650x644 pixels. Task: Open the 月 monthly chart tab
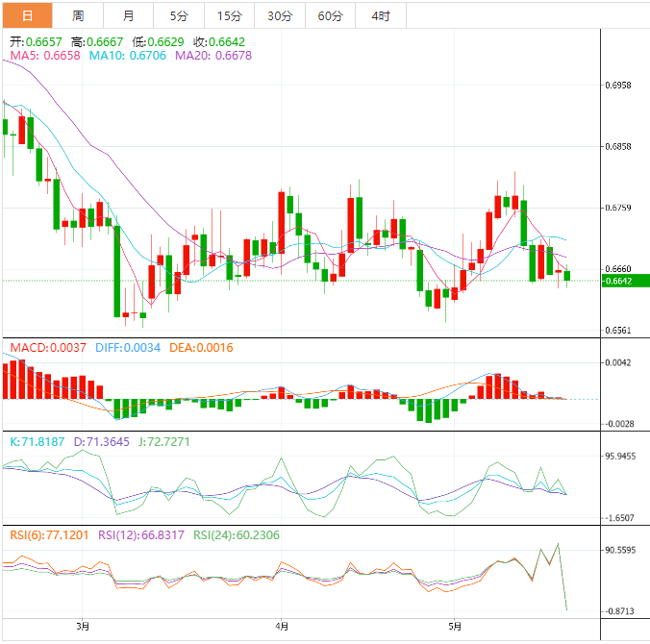coord(129,15)
